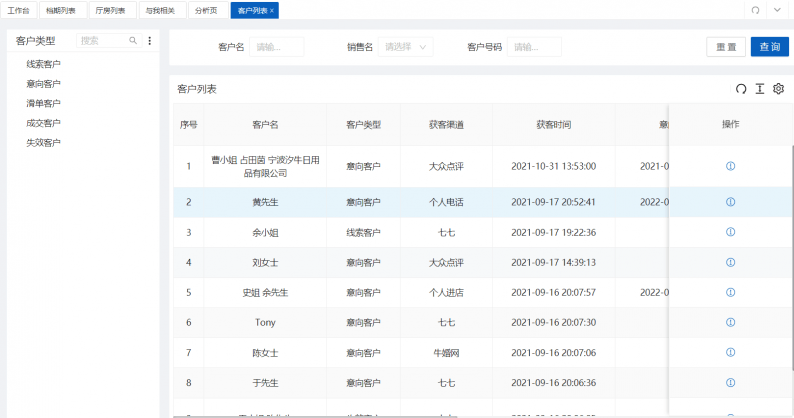
Task: Open detail icon for row 5 史姐 余先生
Action: click(x=730, y=292)
